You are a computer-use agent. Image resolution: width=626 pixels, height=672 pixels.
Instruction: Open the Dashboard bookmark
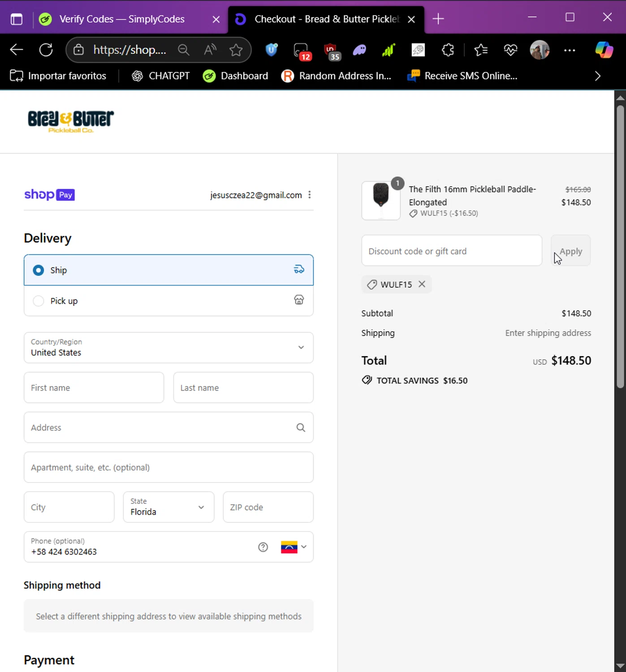click(x=236, y=76)
